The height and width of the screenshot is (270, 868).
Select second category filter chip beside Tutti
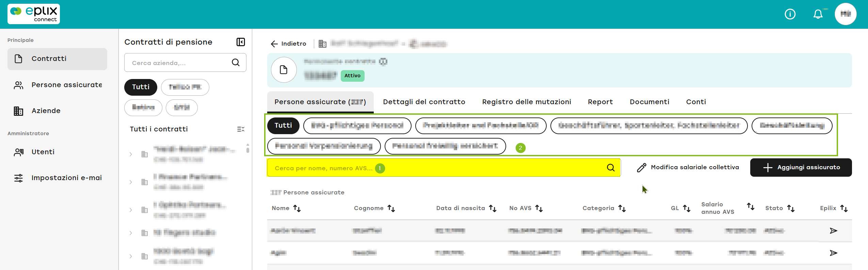[x=357, y=126]
